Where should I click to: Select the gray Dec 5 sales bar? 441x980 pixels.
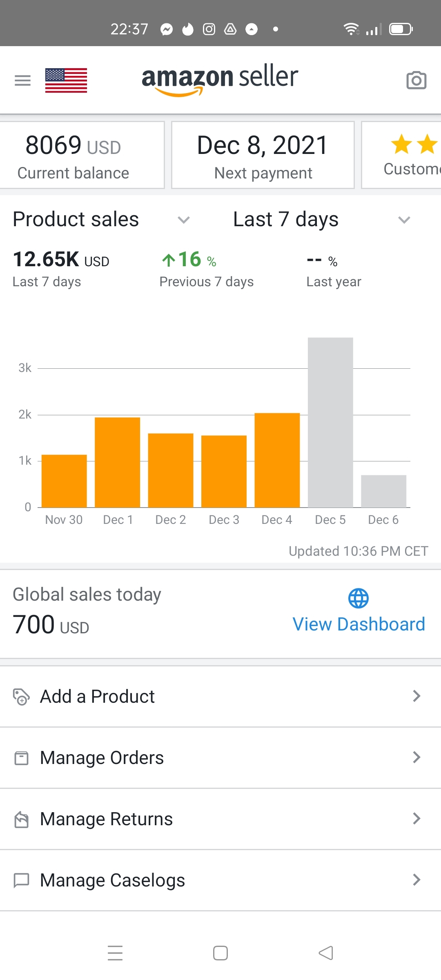pyautogui.click(x=330, y=422)
